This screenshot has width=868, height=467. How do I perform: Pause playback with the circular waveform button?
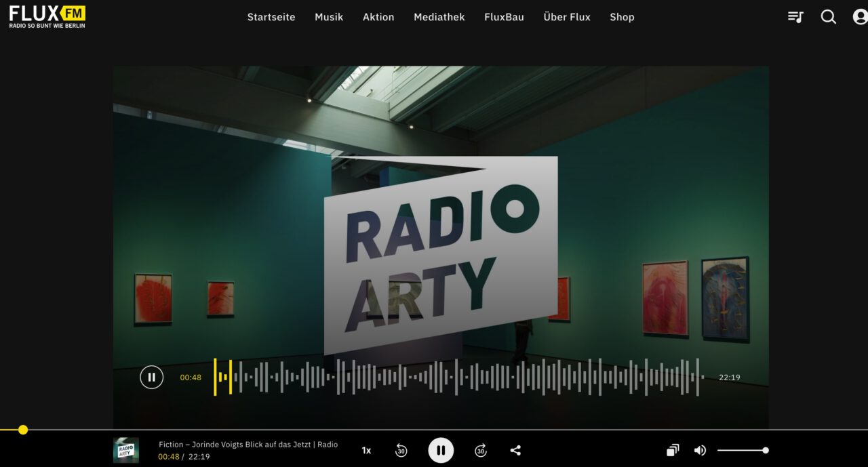point(152,377)
